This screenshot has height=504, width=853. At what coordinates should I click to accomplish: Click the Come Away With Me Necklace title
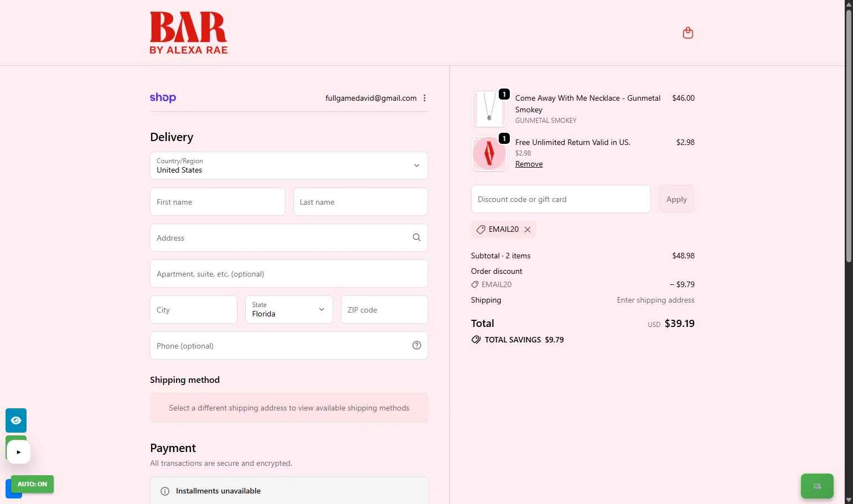pos(588,103)
